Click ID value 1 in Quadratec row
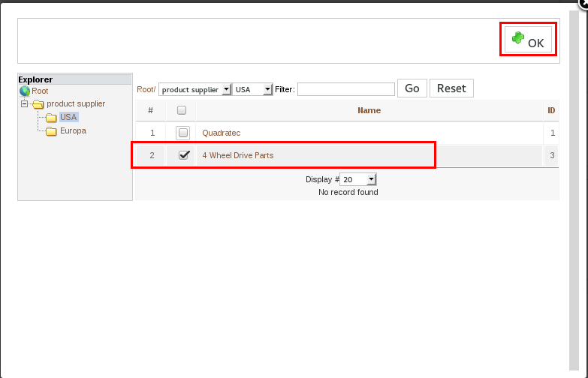This screenshot has height=378, width=588. [553, 133]
